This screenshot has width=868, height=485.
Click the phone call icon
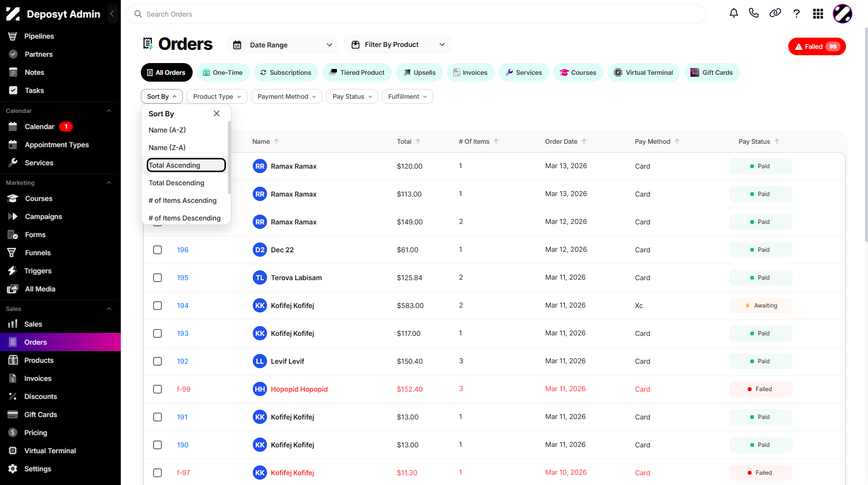pyautogui.click(x=754, y=13)
